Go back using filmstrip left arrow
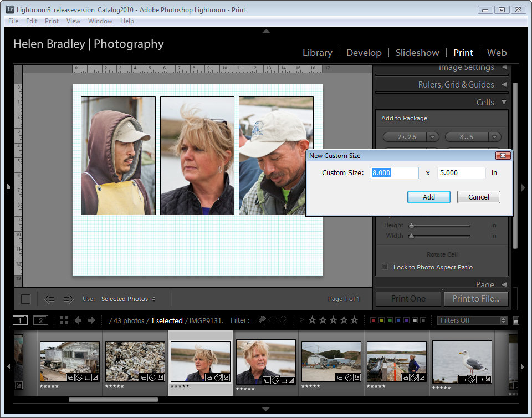The height and width of the screenshot is (418, 532). [78, 320]
